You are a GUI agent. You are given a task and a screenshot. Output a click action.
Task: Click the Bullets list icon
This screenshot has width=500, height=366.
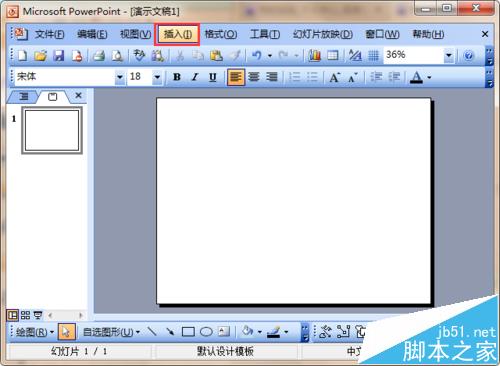(x=312, y=77)
